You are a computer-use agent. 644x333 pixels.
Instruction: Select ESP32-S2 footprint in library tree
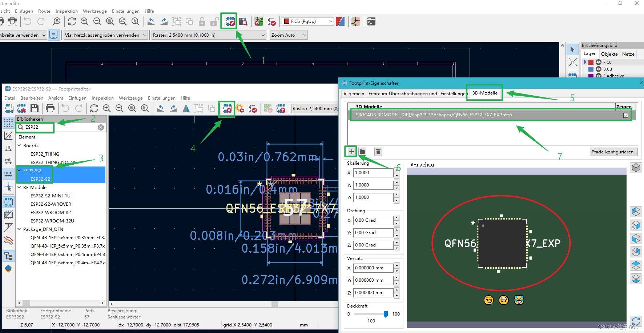pos(40,179)
